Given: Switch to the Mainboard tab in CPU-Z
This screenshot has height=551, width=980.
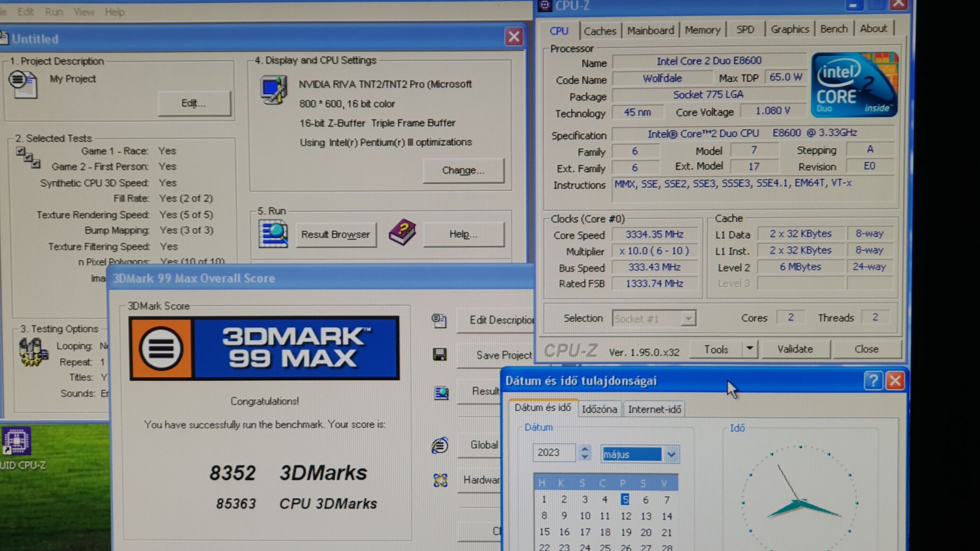Looking at the screenshot, I should (650, 30).
